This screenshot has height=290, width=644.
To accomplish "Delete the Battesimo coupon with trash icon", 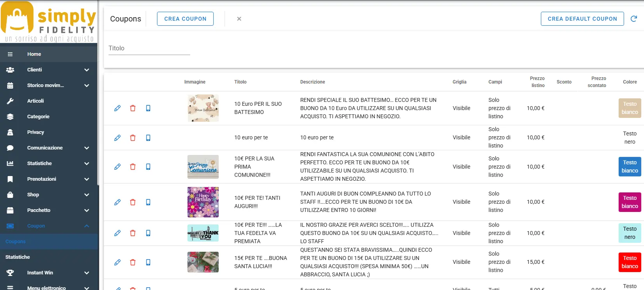I will 133,108.
